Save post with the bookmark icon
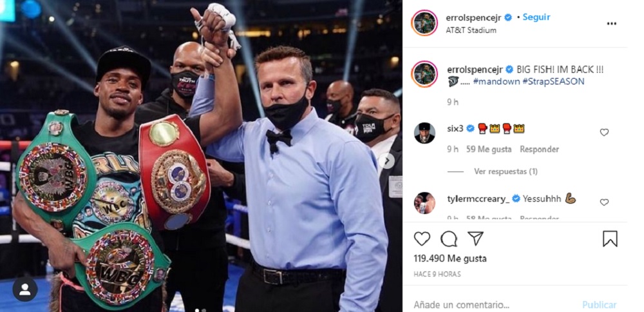Screen dimensions: 644x312 (x=610, y=239)
